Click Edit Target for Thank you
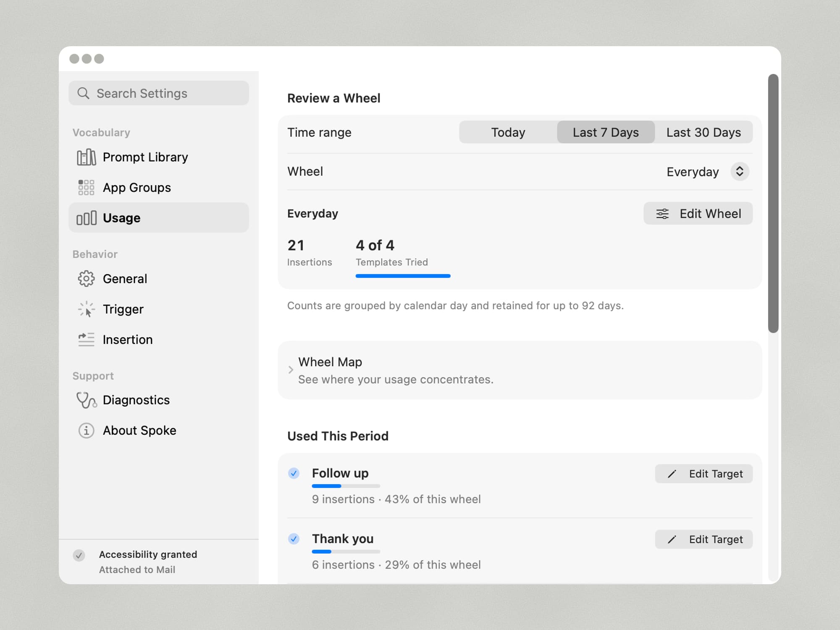This screenshot has width=840, height=630. (703, 540)
